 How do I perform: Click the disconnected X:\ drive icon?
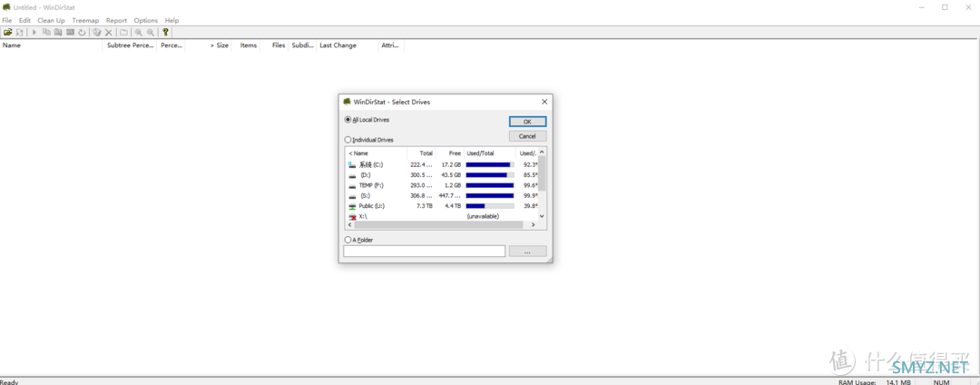coord(352,216)
